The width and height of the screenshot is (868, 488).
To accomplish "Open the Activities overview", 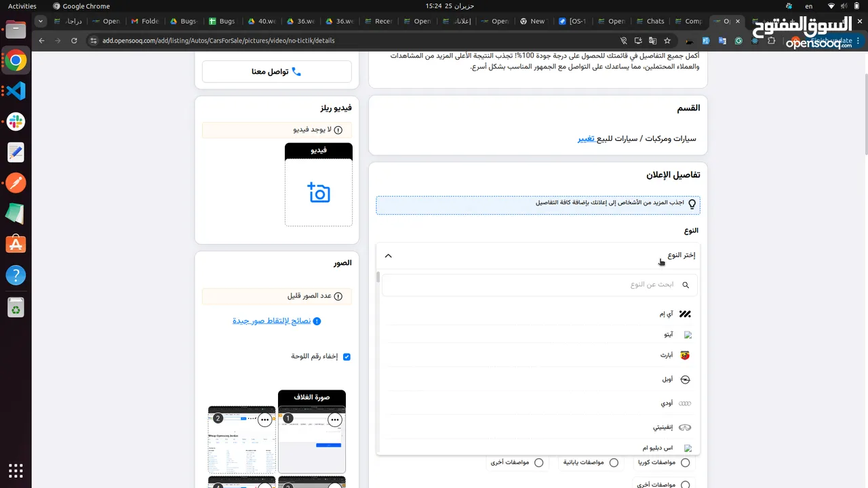I will coord(22,6).
